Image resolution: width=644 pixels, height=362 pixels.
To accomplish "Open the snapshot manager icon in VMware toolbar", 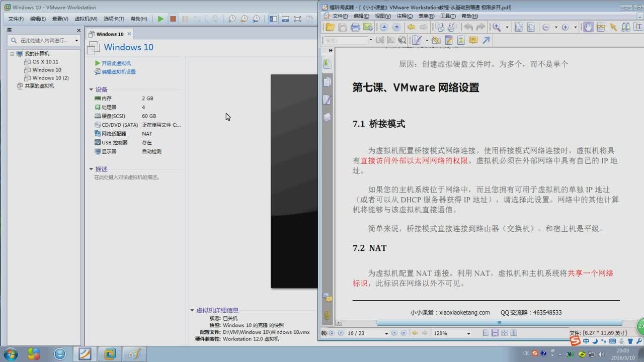I will click(256, 19).
